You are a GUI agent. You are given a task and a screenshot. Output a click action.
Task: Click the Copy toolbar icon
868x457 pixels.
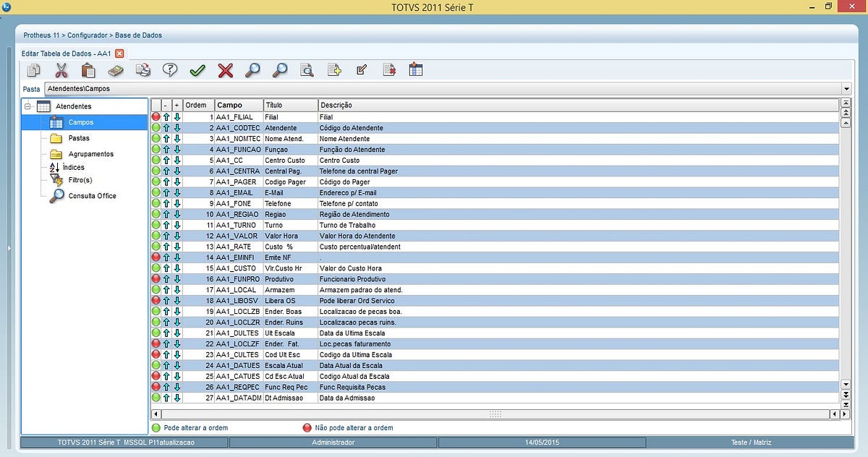(x=33, y=70)
